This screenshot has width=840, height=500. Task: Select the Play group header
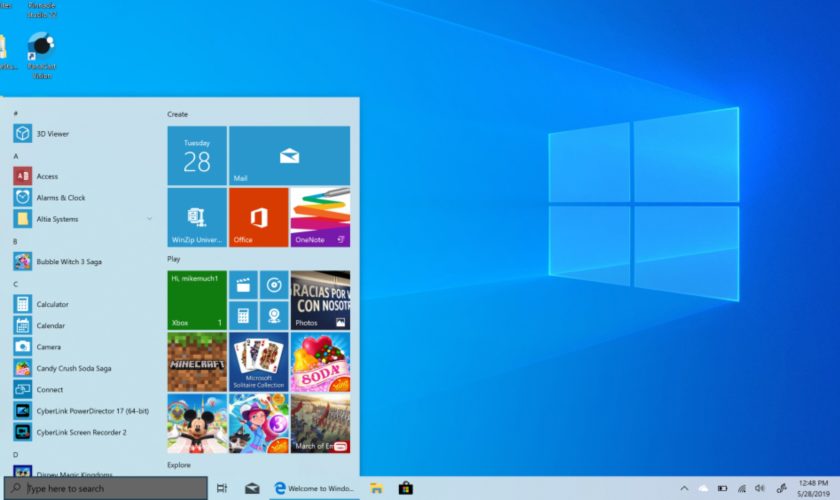tap(174, 259)
